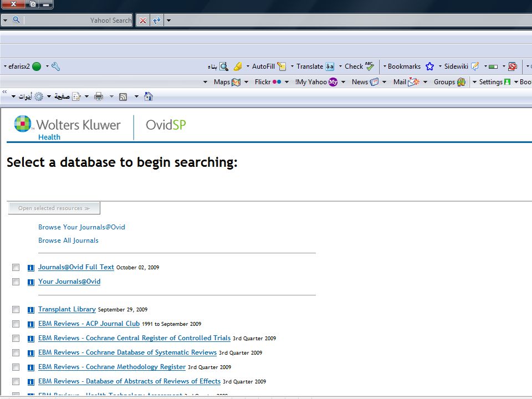Open the Arabic Tools menu dropdown arrow

pyautogui.click(x=13, y=96)
